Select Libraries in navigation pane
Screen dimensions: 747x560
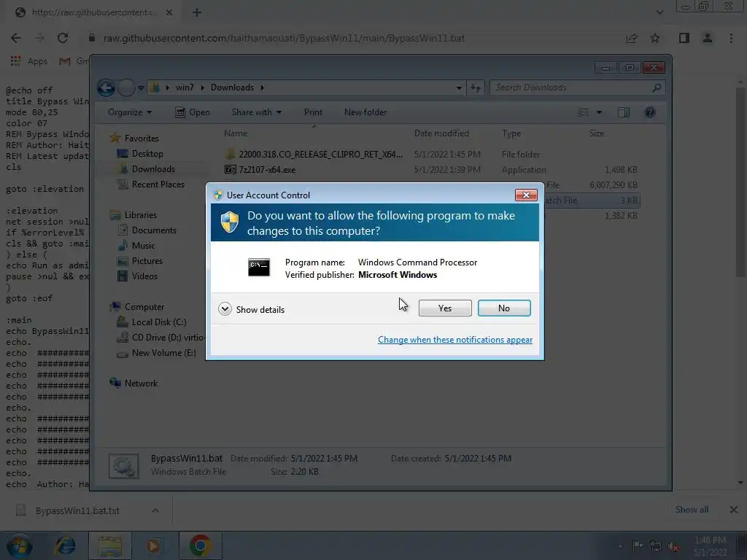tap(141, 215)
